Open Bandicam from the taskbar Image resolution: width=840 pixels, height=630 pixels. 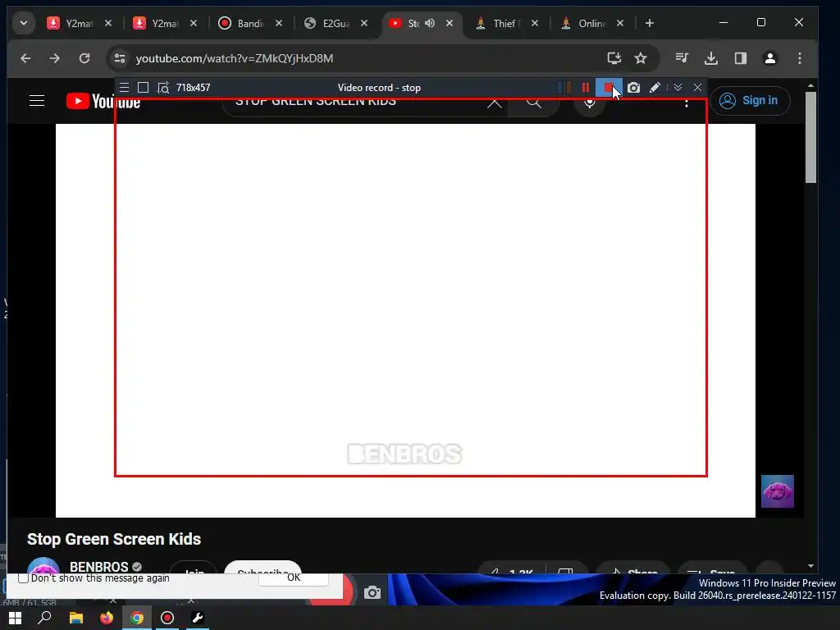(167, 618)
